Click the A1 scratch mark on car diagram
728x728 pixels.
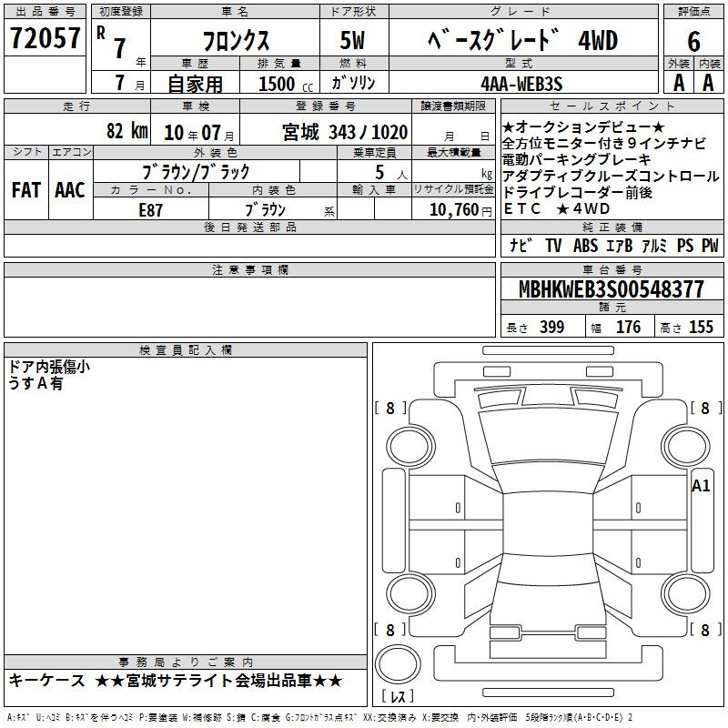[x=701, y=486]
